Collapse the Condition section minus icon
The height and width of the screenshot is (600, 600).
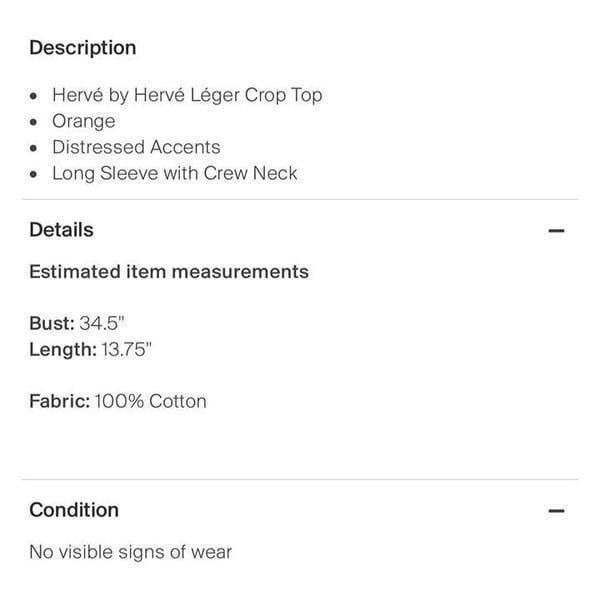[556, 510]
